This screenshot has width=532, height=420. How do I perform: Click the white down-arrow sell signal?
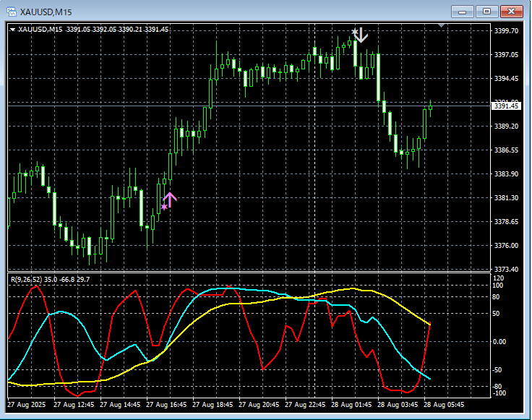361,35
